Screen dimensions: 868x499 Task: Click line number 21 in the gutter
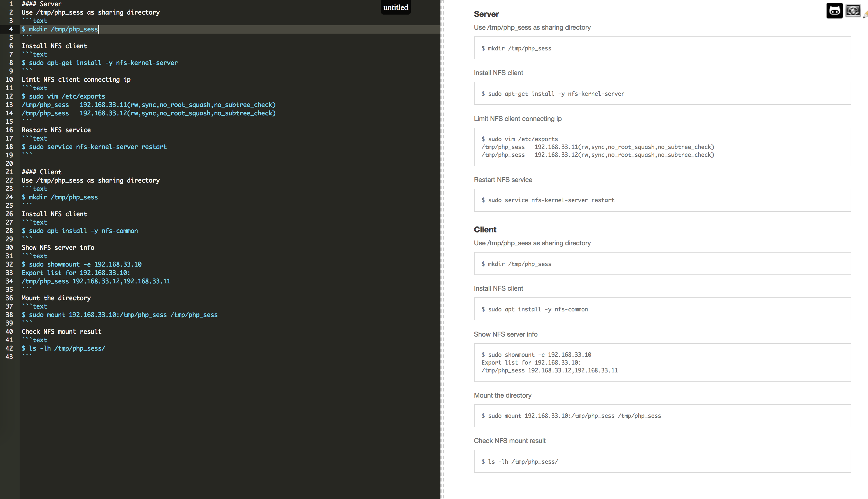(x=9, y=172)
